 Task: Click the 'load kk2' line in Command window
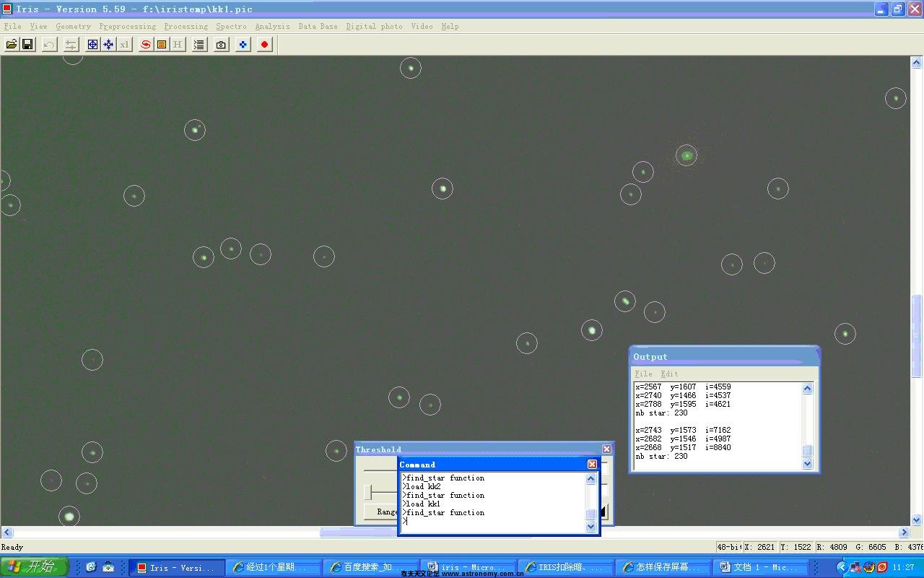422,486
